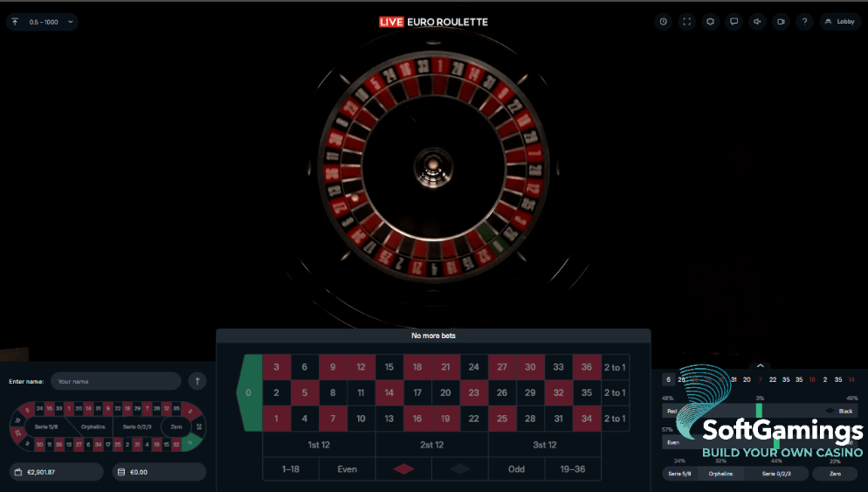This screenshot has height=492, width=868.
Task: Select the Serie 5/8 statistics tab
Action: [x=679, y=474]
